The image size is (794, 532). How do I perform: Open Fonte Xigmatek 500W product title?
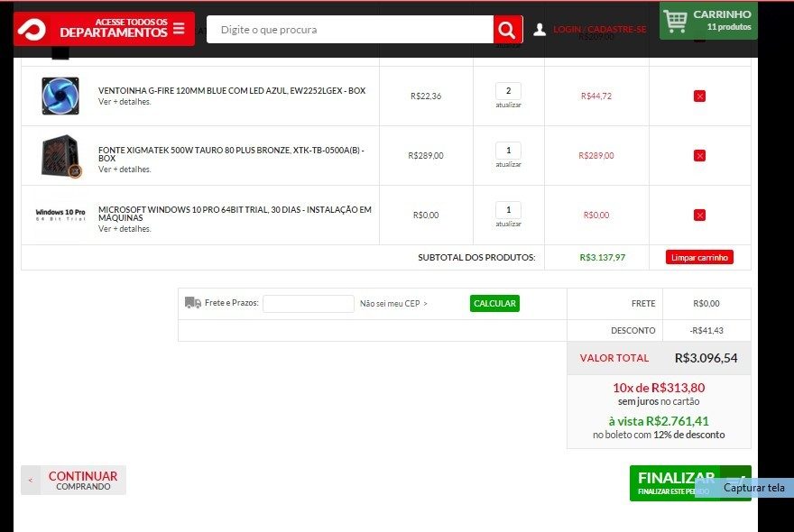tap(231, 154)
